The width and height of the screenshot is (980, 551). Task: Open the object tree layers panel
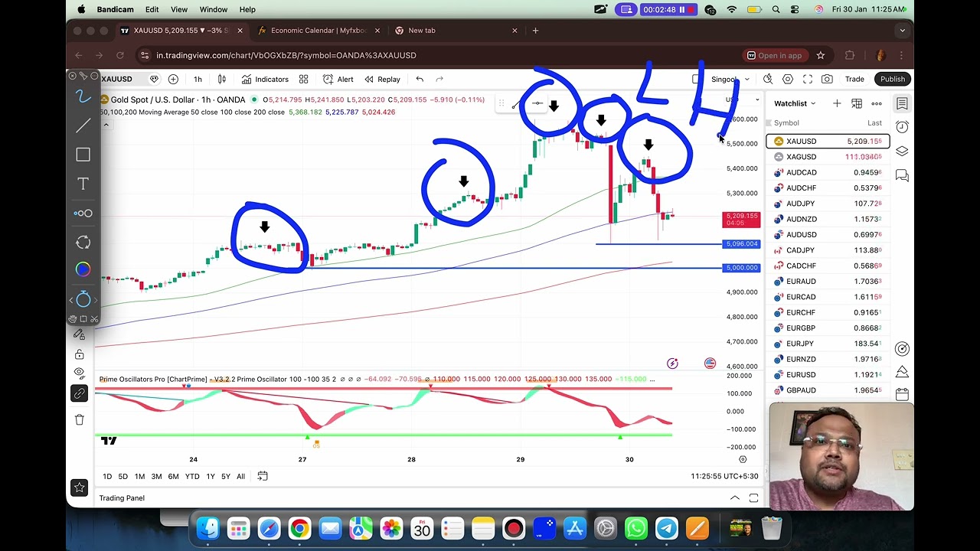(902, 152)
